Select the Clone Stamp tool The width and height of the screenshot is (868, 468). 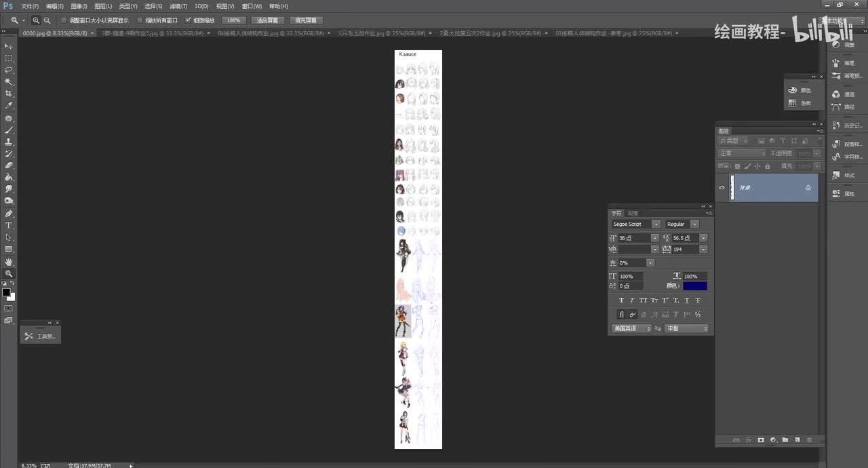[x=9, y=142]
